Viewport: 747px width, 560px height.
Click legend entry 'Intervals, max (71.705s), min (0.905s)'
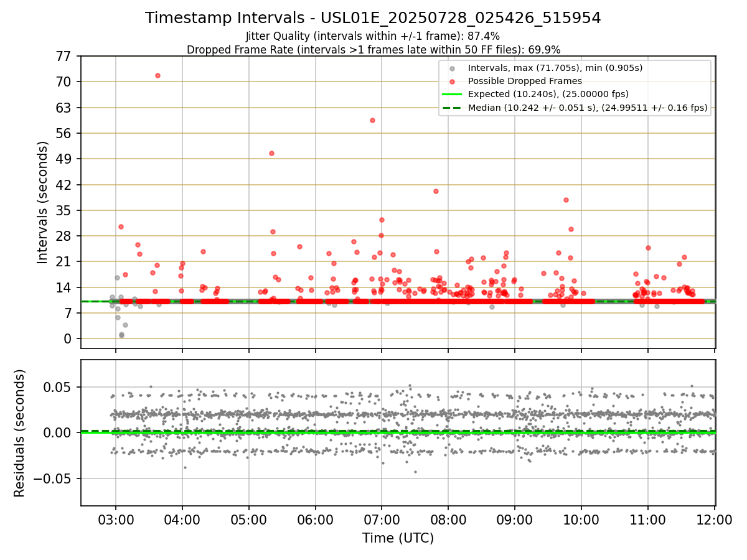click(555, 68)
